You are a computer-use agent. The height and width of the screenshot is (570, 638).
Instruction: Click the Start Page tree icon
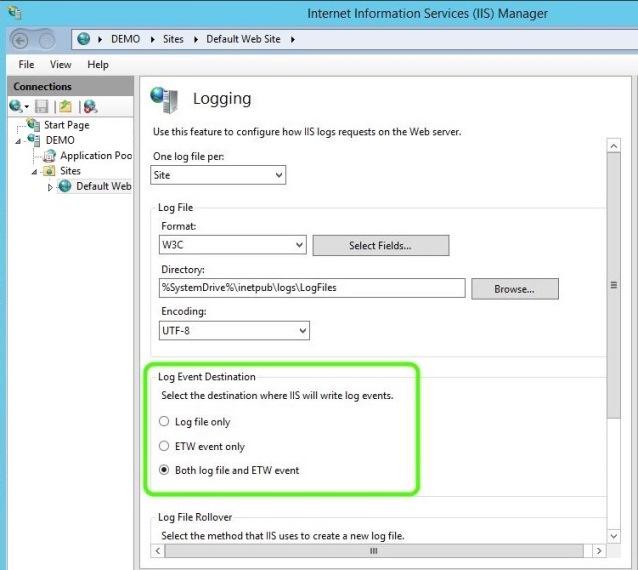point(33,124)
